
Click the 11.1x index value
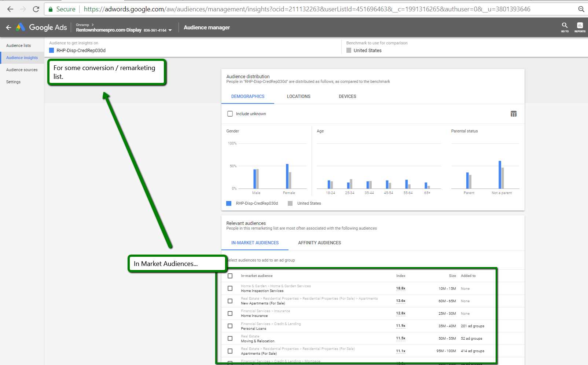point(401,351)
